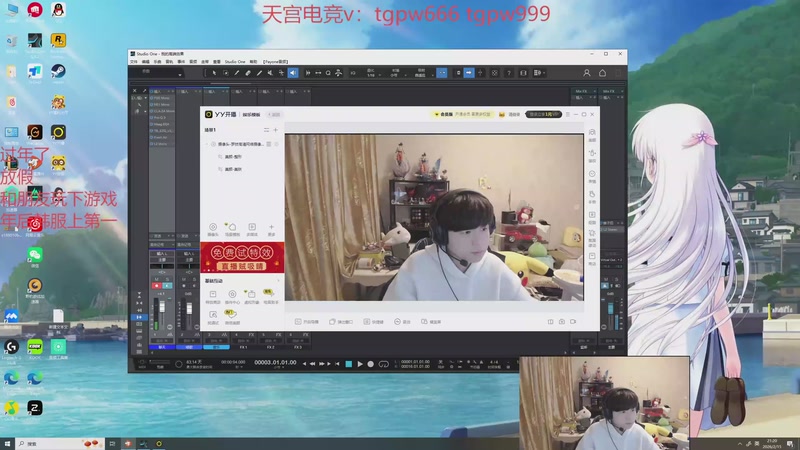The width and height of the screenshot is (800, 450).
Task: Click the plus 'more sources' icon in YY
Action: [271, 229]
